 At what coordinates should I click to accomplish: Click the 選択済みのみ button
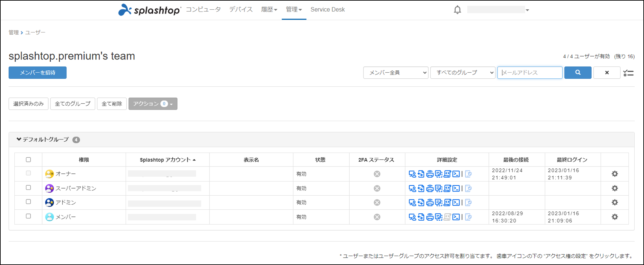pos(29,104)
